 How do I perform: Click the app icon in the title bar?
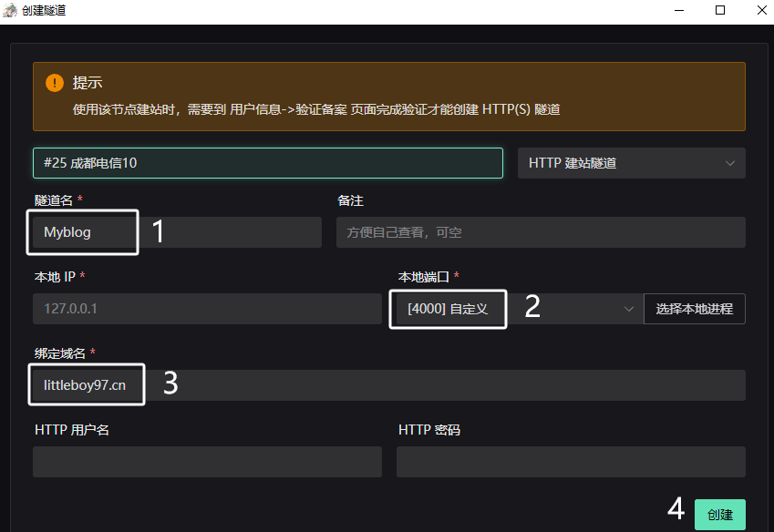(10, 10)
